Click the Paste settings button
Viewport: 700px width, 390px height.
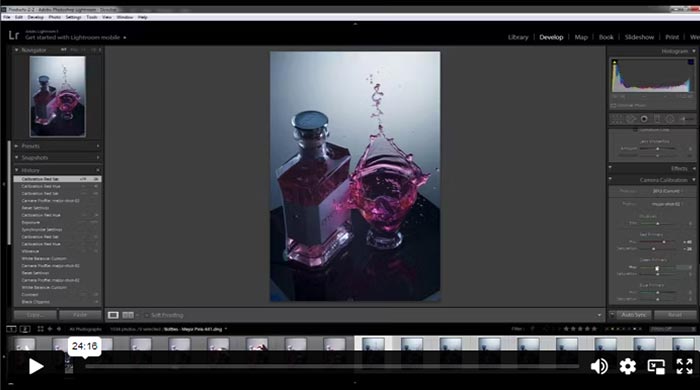(x=80, y=315)
